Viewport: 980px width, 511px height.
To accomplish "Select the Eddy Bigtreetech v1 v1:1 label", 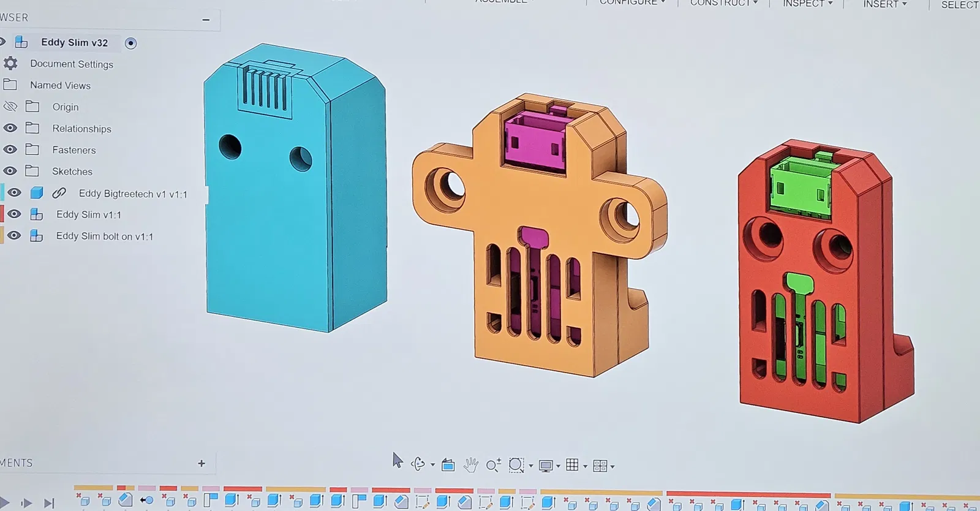I will click(134, 194).
